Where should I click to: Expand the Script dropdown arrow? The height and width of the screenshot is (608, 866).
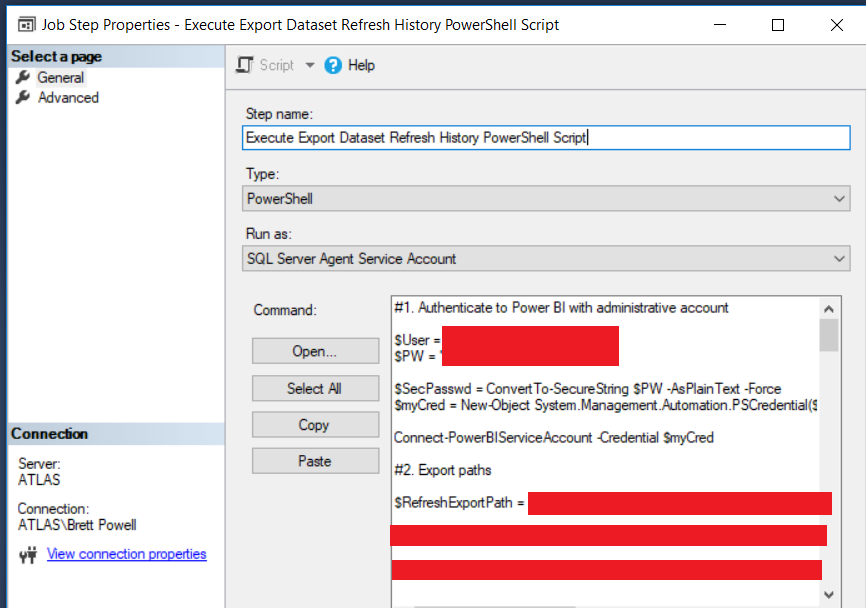309,65
